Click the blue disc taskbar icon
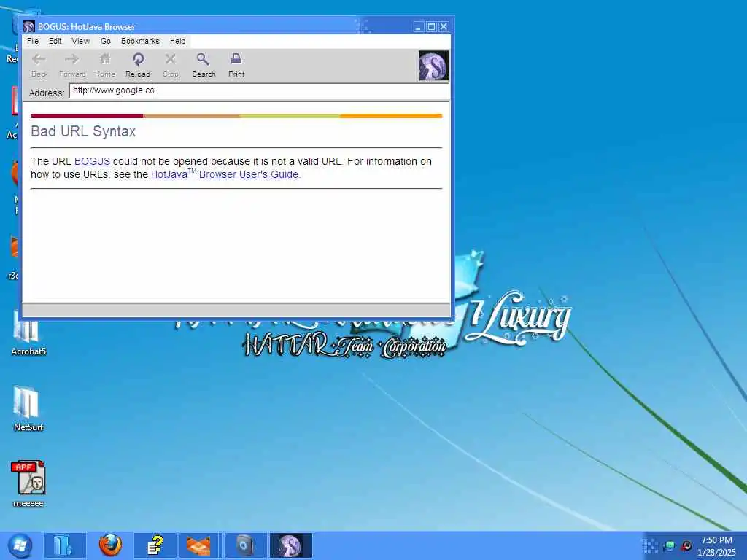Viewport: 747px width, 560px height. 244,545
